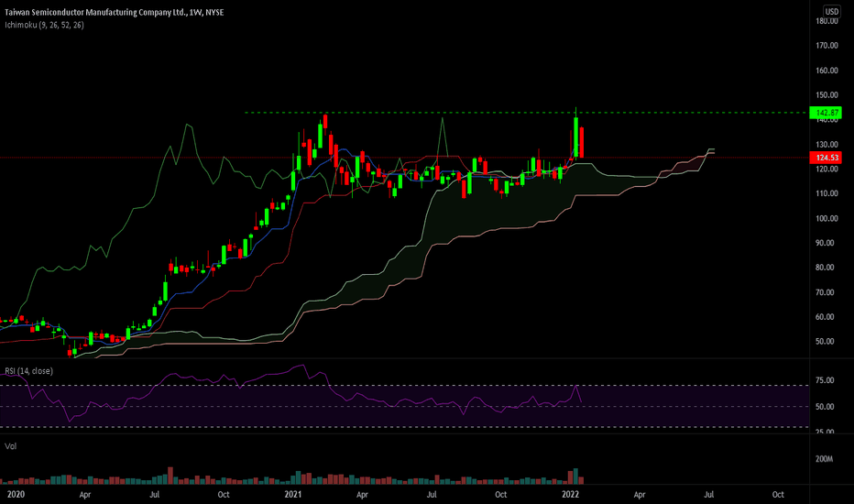The height and width of the screenshot is (504, 854).
Task: Click the Oct label at the far right of the time axis
Action: click(x=778, y=495)
